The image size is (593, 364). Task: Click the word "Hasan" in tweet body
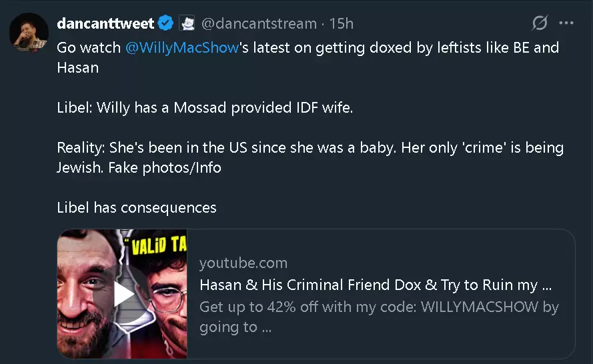click(77, 67)
